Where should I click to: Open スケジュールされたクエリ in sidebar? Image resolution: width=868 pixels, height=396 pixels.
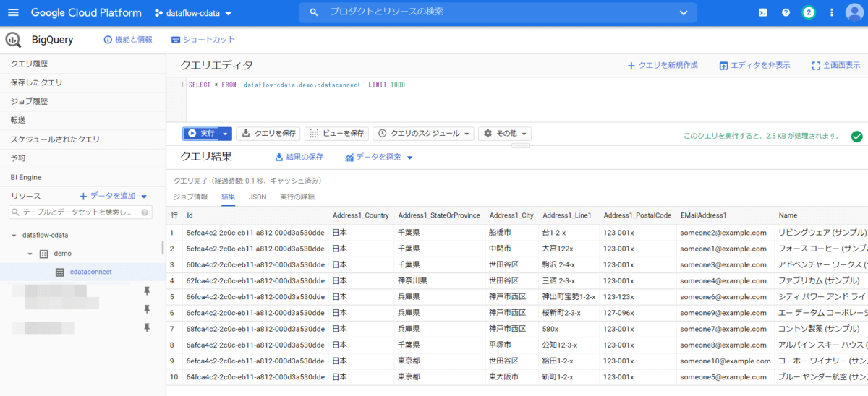click(82, 139)
